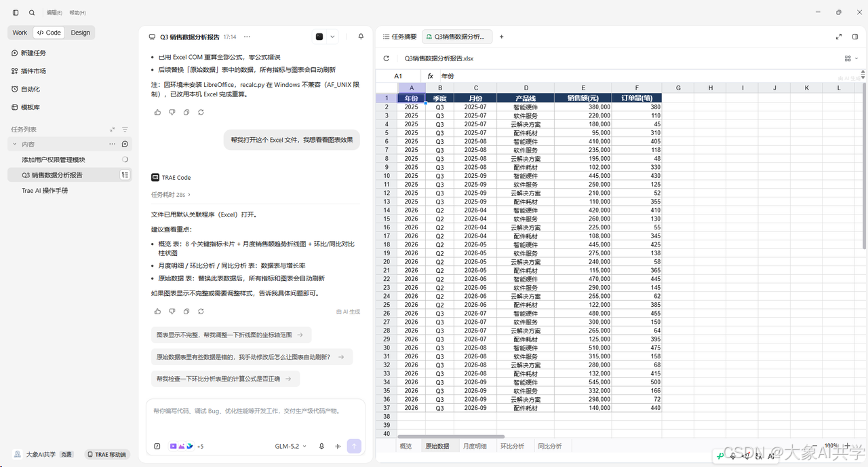Refresh the spreadsheet preview
The height and width of the screenshot is (467, 868).
387,58
